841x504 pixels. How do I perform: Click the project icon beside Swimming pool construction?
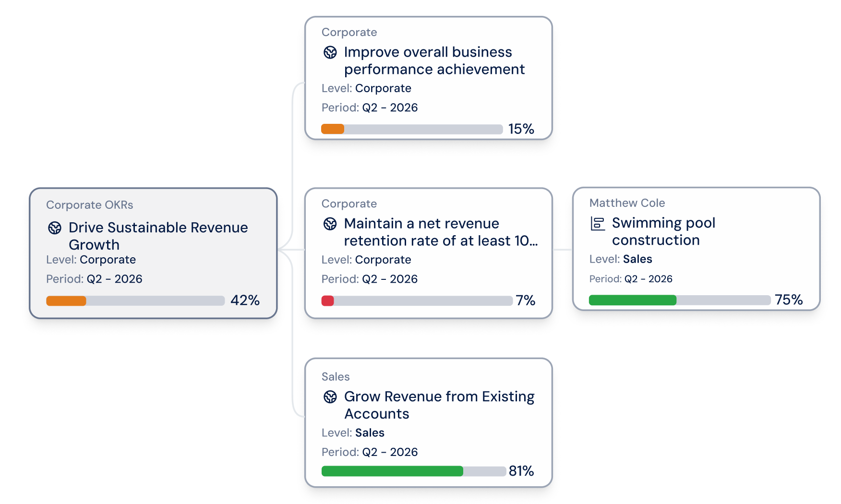pos(598,223)
